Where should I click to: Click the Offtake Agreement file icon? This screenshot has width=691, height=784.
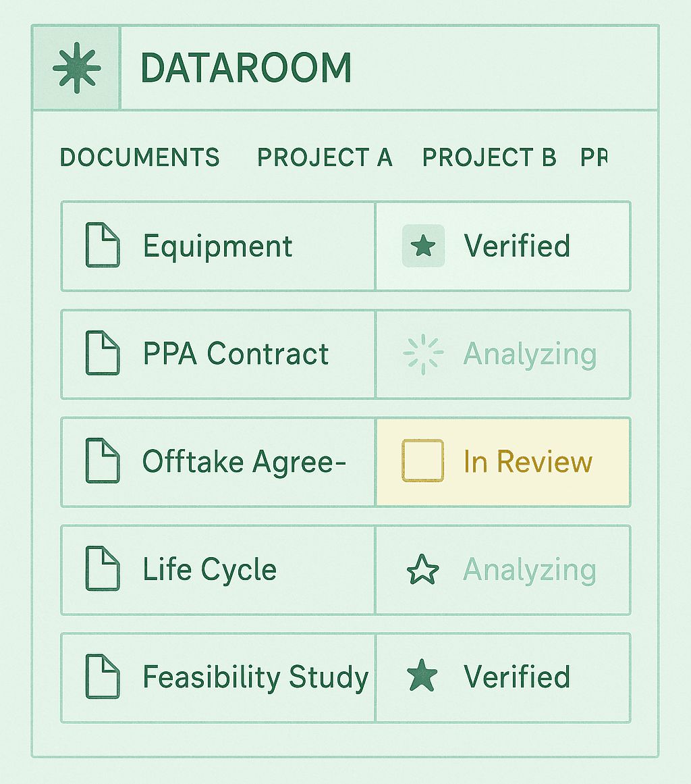103,462
